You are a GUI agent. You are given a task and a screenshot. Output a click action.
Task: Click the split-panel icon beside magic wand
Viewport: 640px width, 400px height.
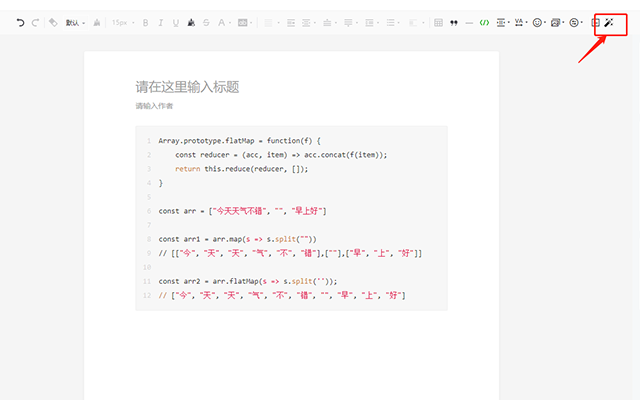[x=596, y=23]
